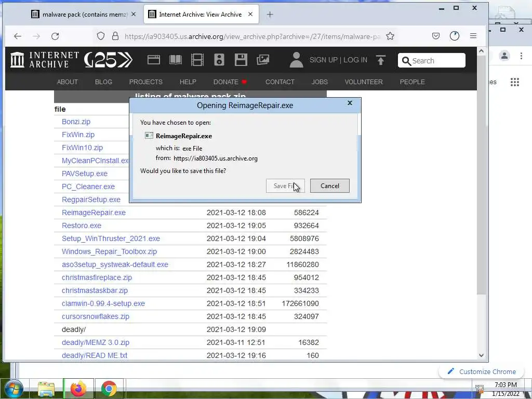Open the Wayback Machine web icon
The image size is (532, 399).
tap(154, 60)
